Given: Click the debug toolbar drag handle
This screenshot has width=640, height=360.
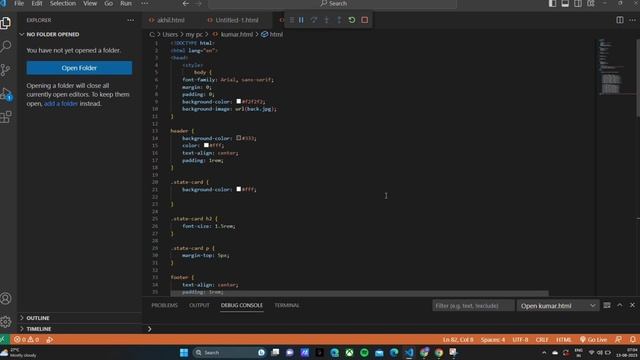Looking at the screenshot, I should tap(291, 20).
